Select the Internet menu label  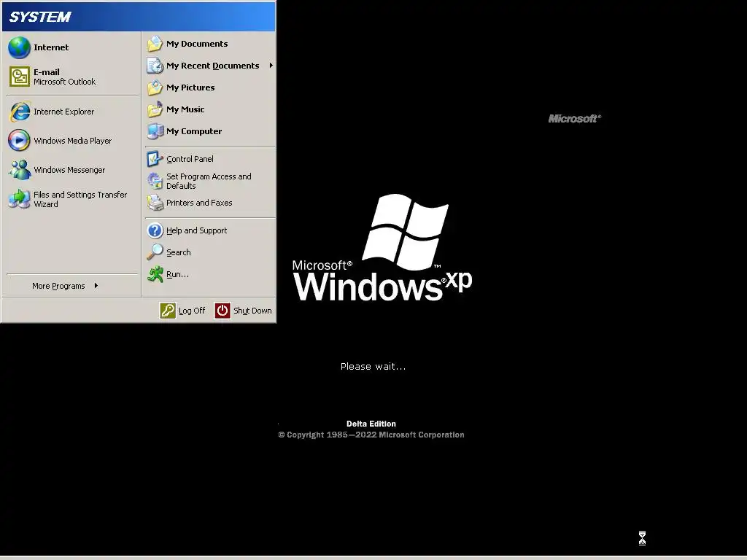pos(51,47)
